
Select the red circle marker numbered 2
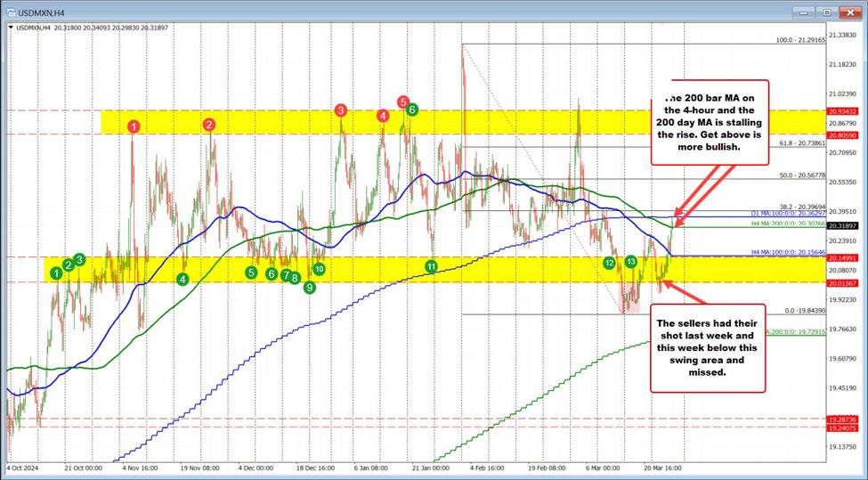pos(208,125)
